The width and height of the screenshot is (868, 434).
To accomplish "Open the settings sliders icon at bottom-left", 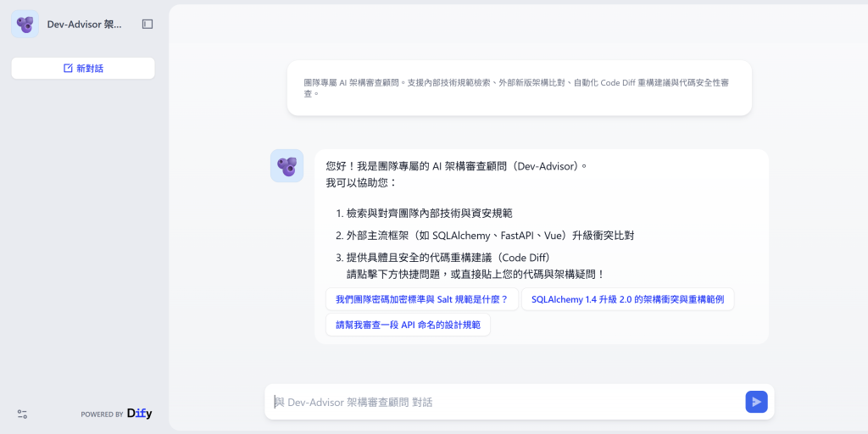I will point(22,414).
